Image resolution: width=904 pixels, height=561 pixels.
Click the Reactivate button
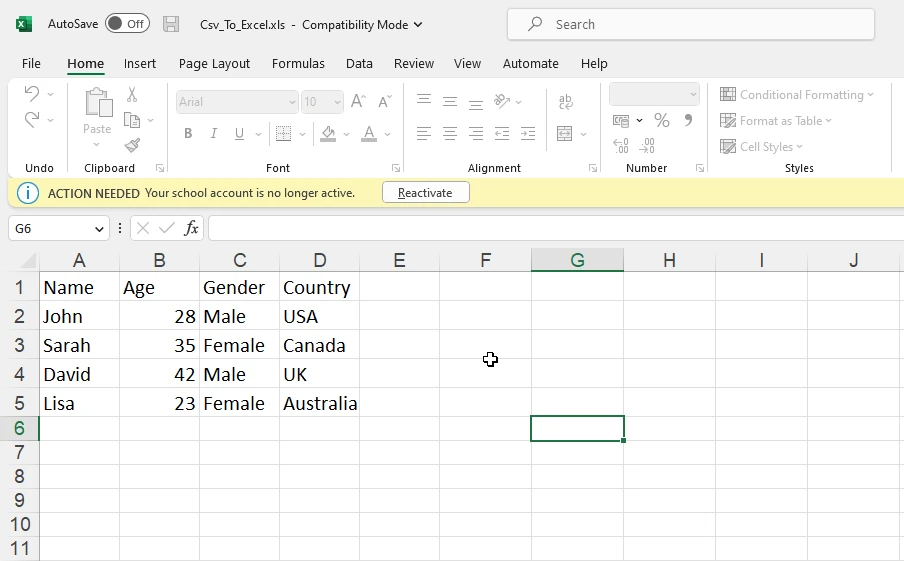[x=425, y=193]
